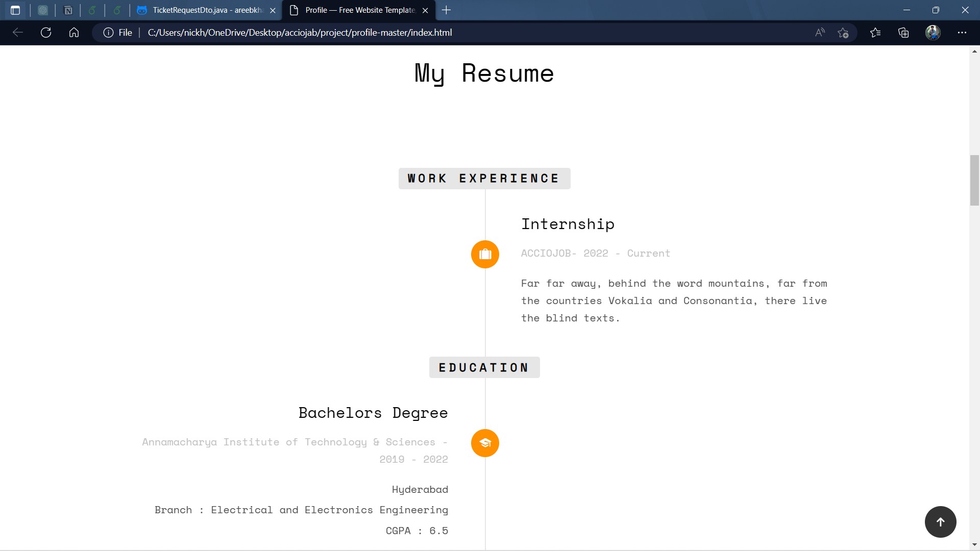
Task: Click the vertical scrollbar thumb
Action: pos(974,180)
